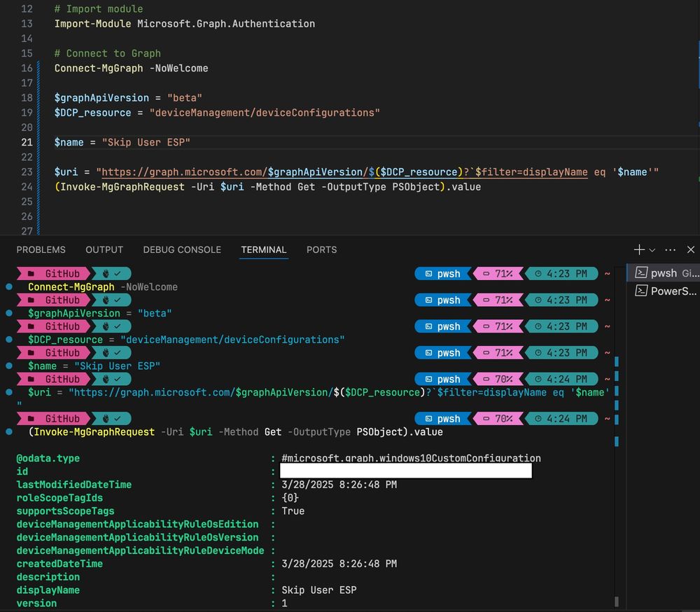Click the command dot beside terminal $name line
Image resolution: width=700 pixels, height=612 pixels.
click(x=9, y=366)
